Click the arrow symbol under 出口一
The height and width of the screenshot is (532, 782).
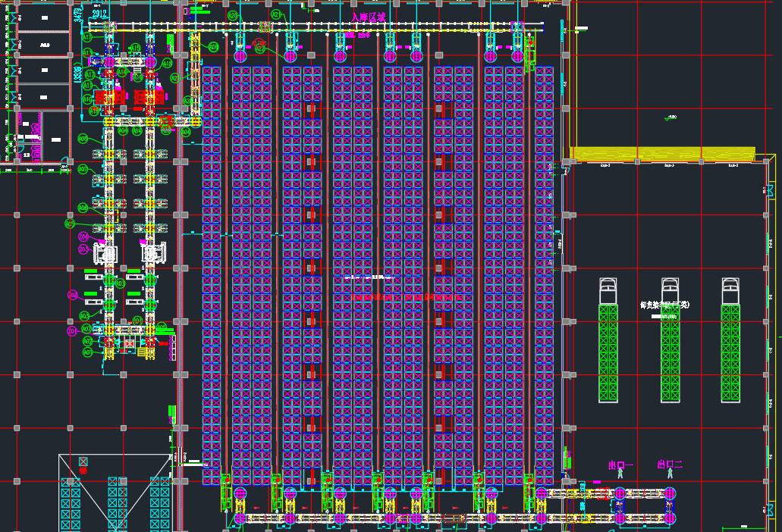[x=620, y=473]
